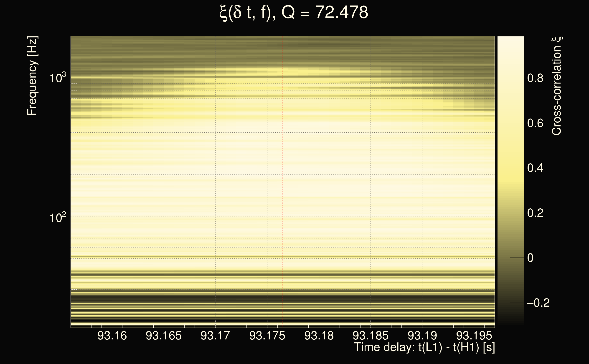Click the 93.17 x-axis tick label
Screen dimensions: 589x364
(215, 336)
